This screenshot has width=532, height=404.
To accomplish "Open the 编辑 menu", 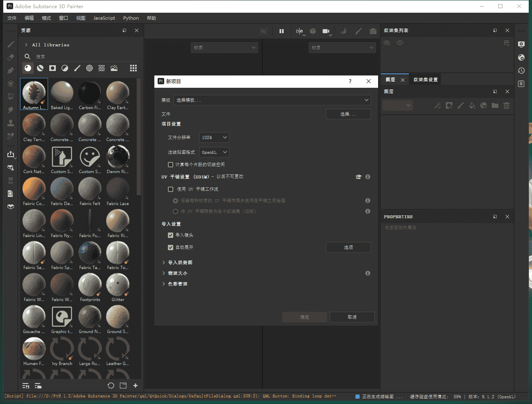I will pyautogui.click(x=29, y=18).
